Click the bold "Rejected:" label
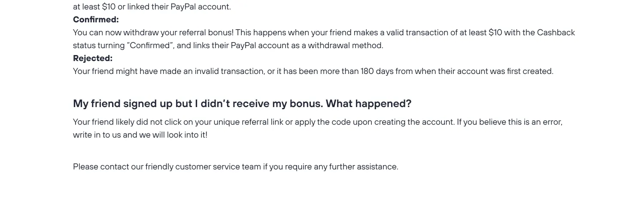Screen dimensions: 644x215 [93, 58]
